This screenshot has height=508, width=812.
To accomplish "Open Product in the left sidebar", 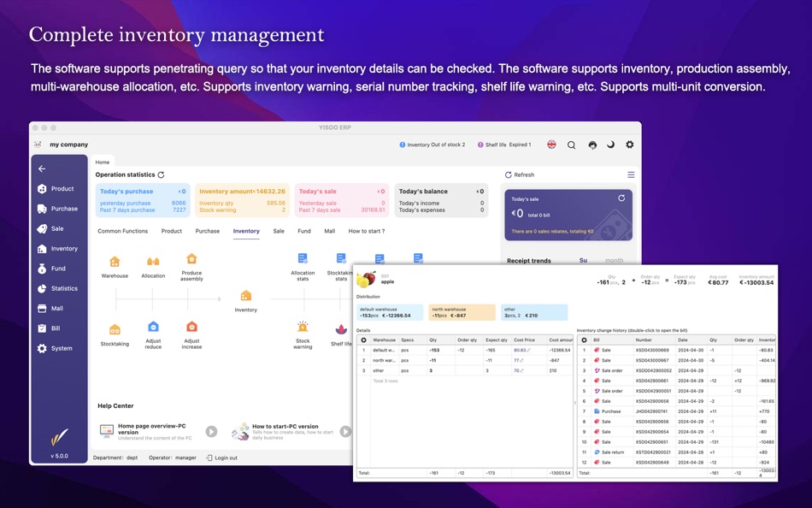I will coord(56,189).
